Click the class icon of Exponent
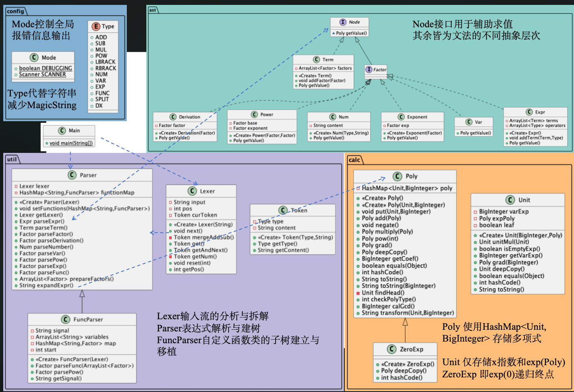Screen dimensions: 574x392 [401, 117]
